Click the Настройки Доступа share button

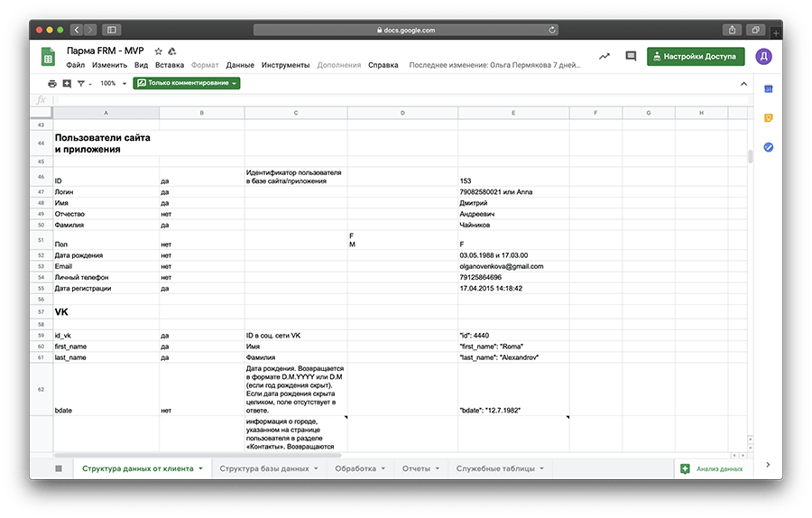[695, 57]
